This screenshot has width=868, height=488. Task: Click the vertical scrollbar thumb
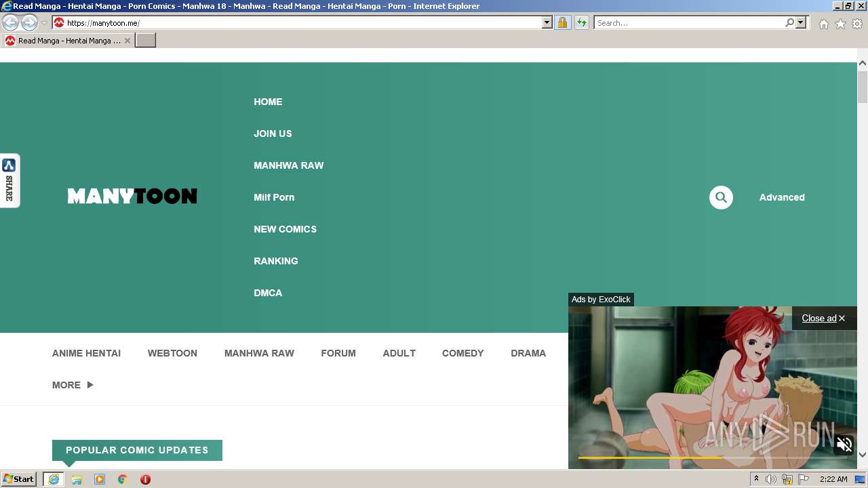point(863,86)
